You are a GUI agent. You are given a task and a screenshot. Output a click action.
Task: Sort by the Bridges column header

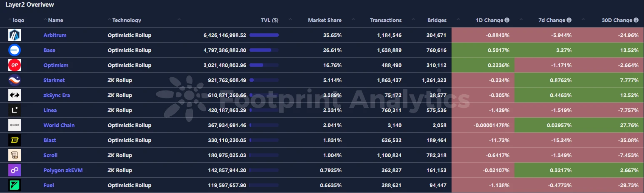coord(437,20)
